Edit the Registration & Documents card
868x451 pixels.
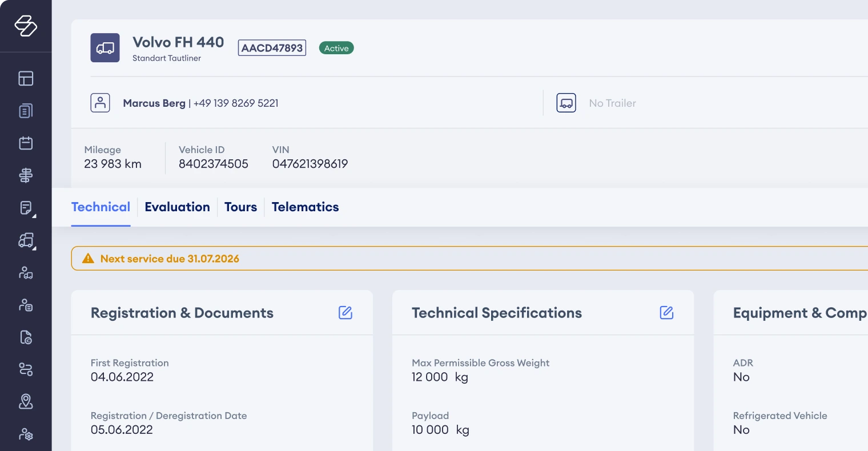(x=345, y=313)
